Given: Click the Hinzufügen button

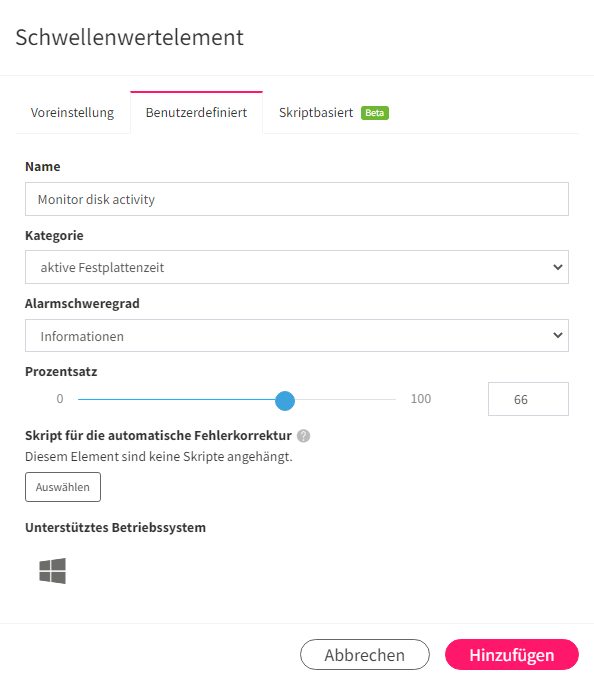Looking at the screenshot, I should tap(512, 655).
